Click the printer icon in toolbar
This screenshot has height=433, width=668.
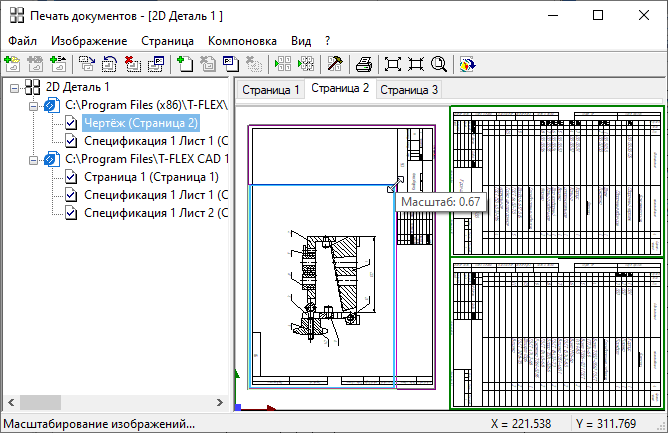pyautogui.click(x=365, y=64)
